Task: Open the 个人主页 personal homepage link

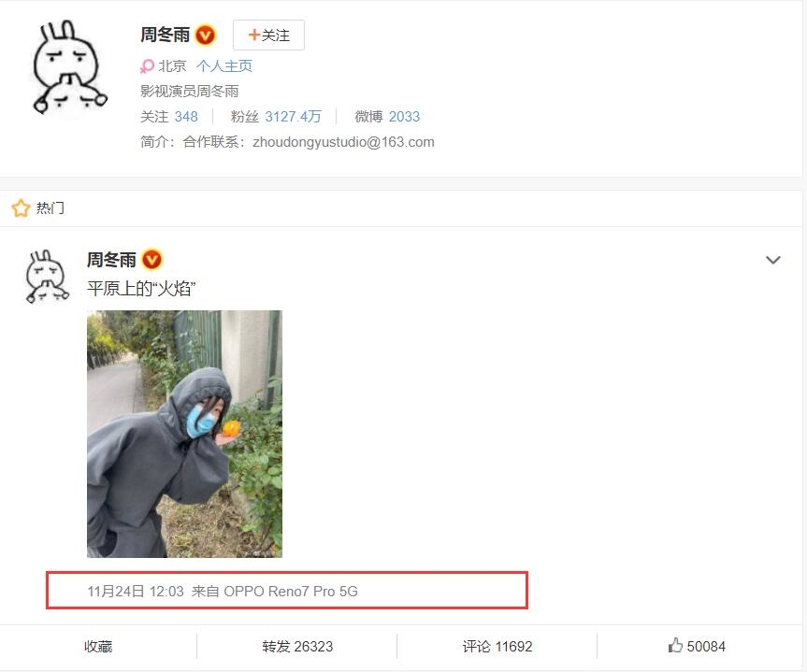Action: [x=223, y=65]
